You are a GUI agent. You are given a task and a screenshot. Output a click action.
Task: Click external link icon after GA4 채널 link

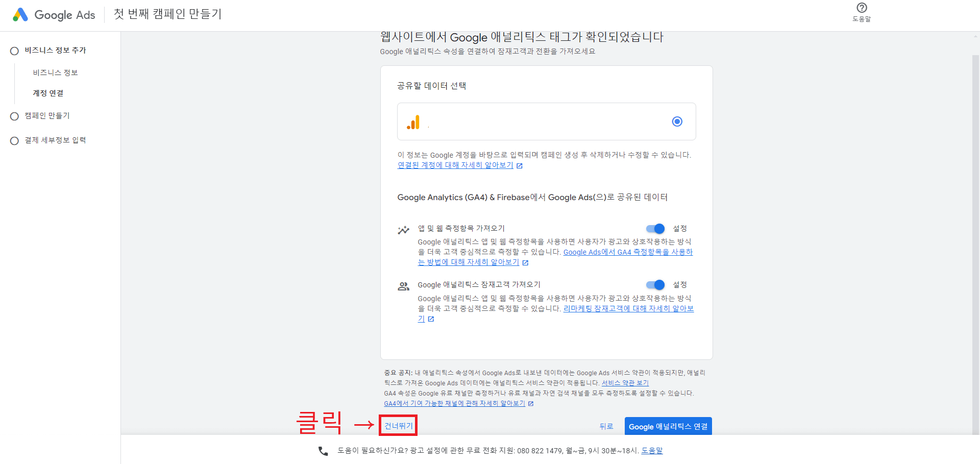point(531,403)
